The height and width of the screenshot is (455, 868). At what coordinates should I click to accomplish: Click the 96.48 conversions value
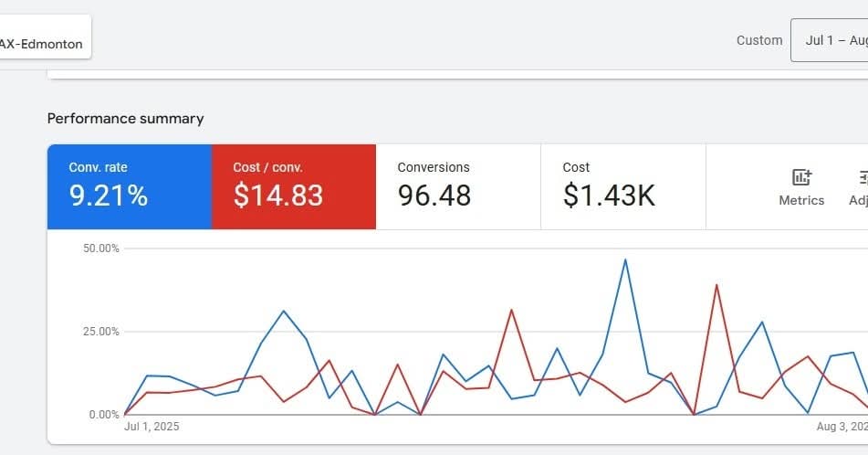434,196
